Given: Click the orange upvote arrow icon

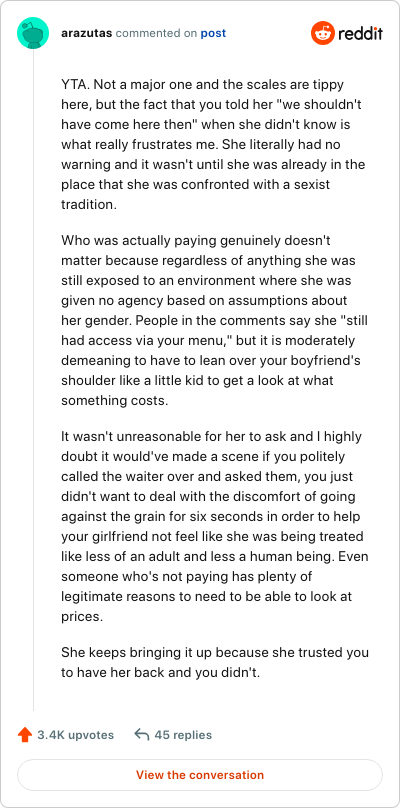Looking at the screenshot, I should [25, 734].
